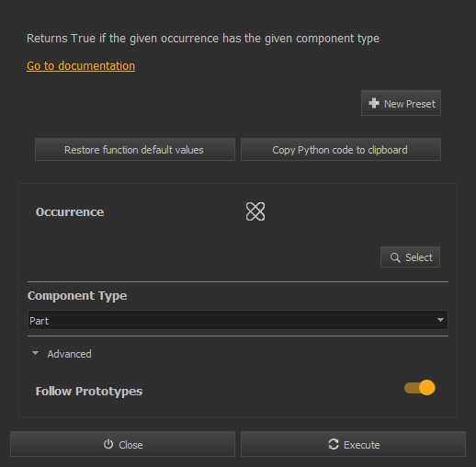The width and height of the screenshot is (476, 467).
Task: Restore function default values
Action: pos(135,150)
